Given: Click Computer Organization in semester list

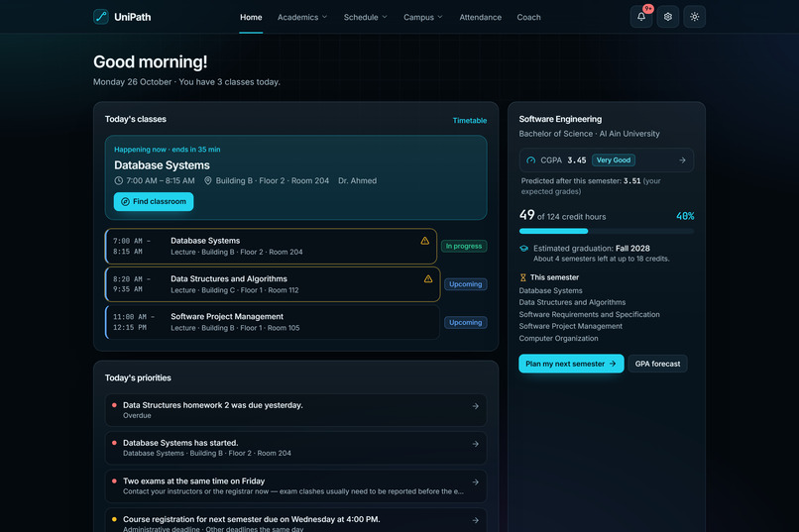Looking at the screenshot, I should [x=558, y=338].
